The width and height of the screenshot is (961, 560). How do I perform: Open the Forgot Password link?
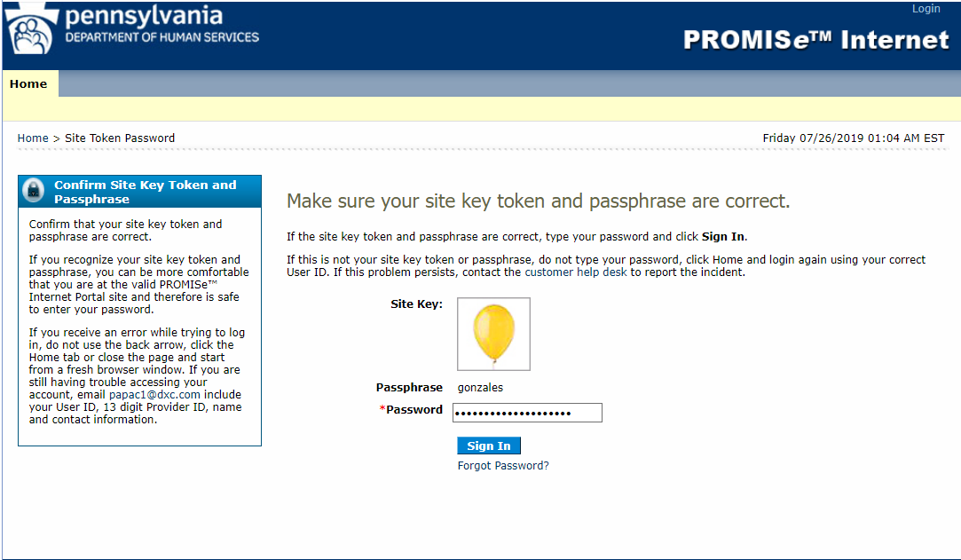click(x=502, y=465)
